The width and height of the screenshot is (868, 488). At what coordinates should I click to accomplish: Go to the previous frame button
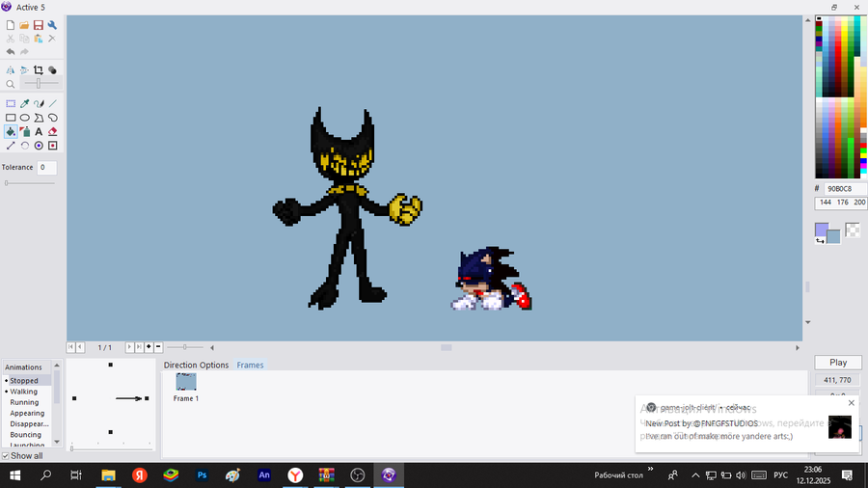(80, 347)
